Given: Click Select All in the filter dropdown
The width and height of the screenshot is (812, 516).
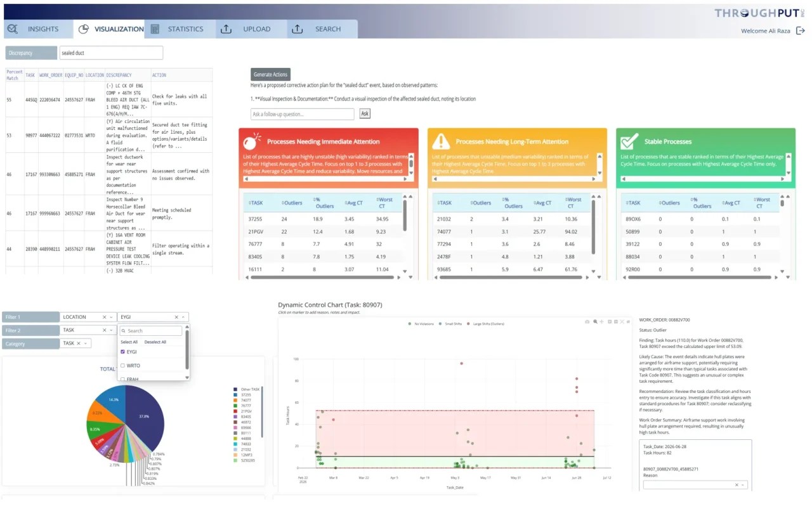Looking at the screenshot, I should 129,342.
